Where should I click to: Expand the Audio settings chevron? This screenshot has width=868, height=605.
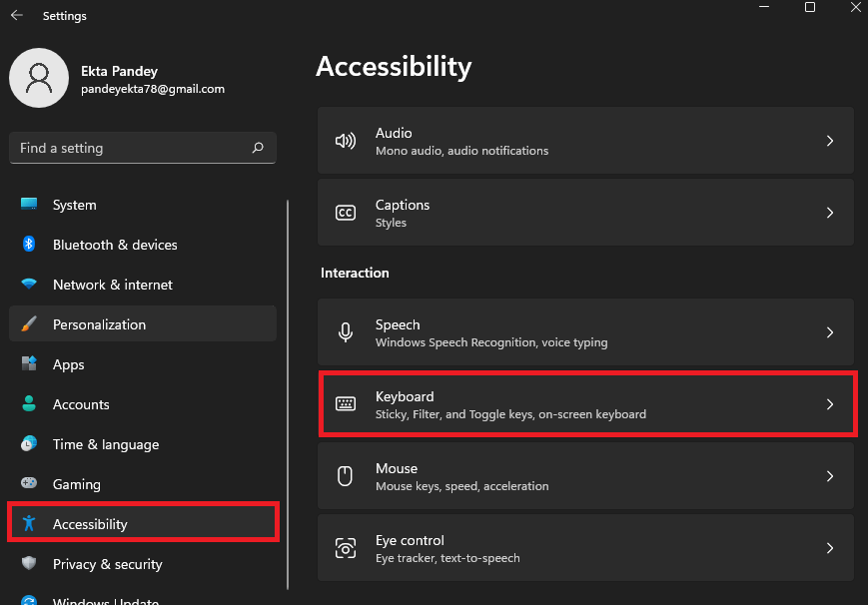pyautogui.click(x=829, y=141)
